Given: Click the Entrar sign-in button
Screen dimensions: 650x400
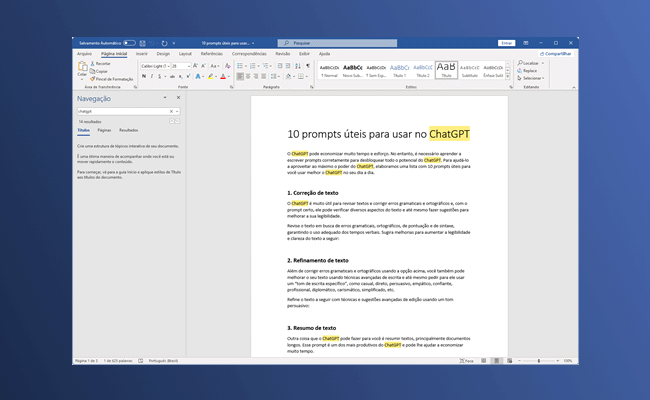Looking at the screenshot, I should (x=507, y=43).
